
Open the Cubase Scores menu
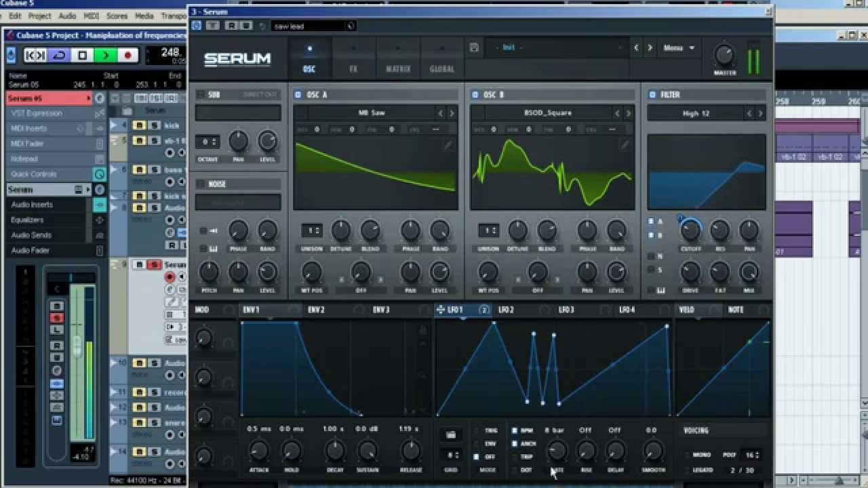(x=117, y=16)
